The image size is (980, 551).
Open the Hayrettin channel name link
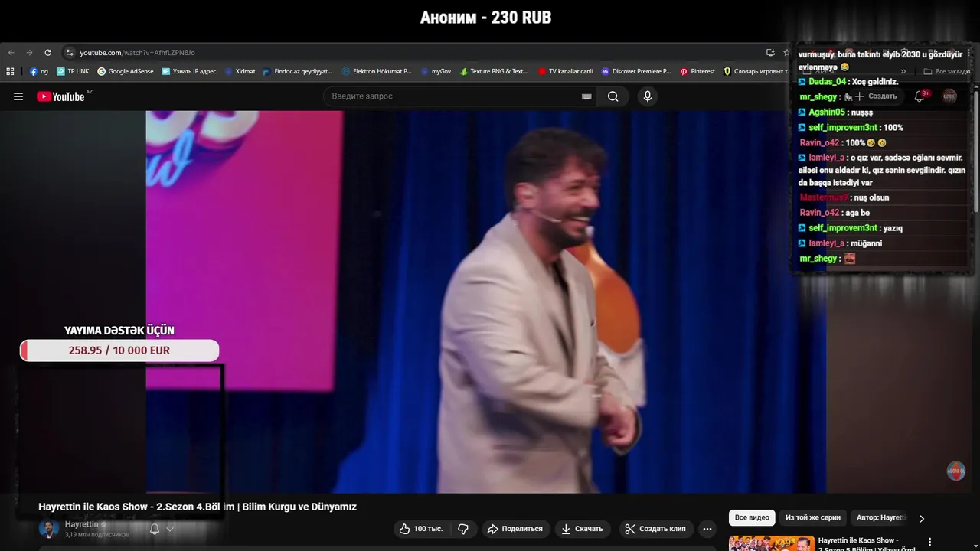82,524
